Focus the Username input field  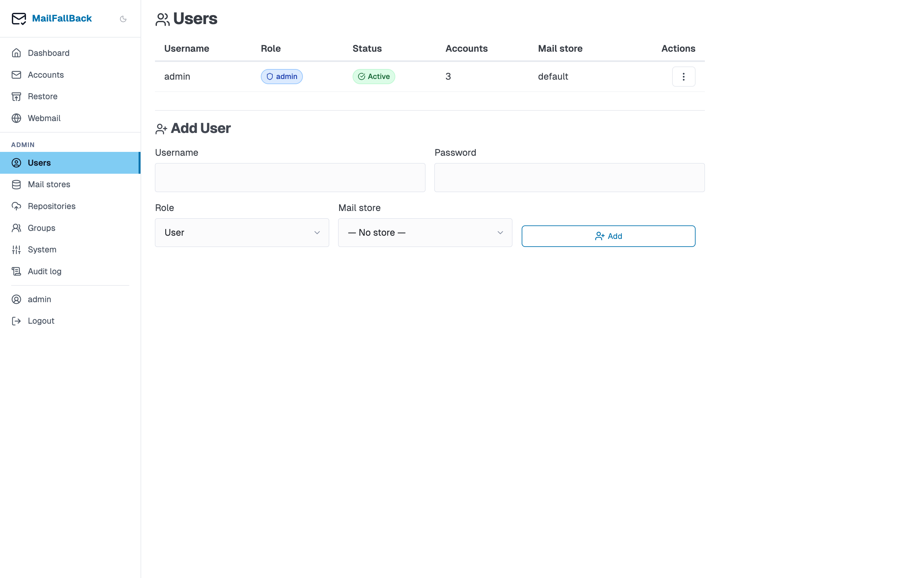tap(290, 178)
